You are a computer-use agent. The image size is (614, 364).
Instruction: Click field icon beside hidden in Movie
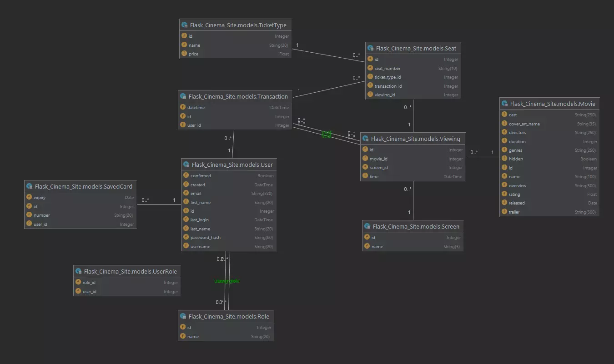click(x=504, y=159)
